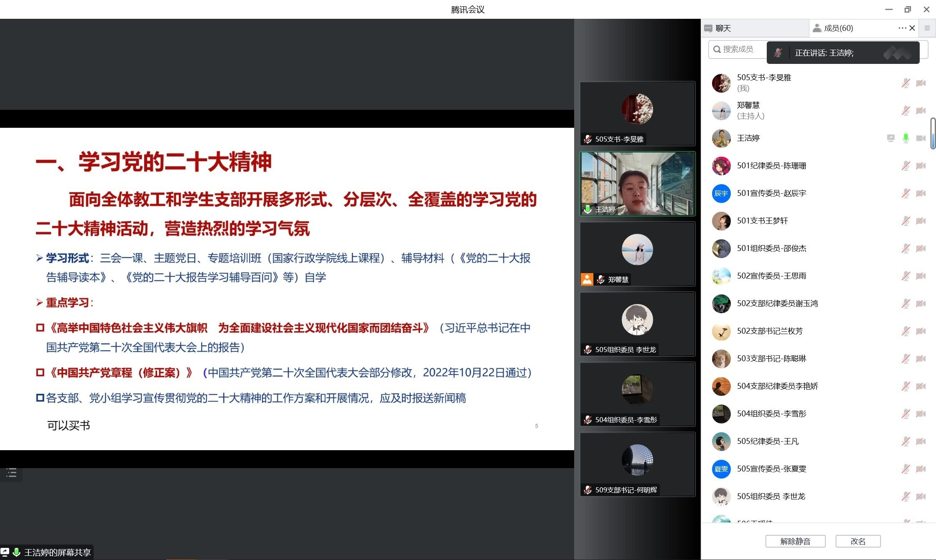This screenshot has height=560, width=936.
Task: Toggle microphone icon for 505支书-李旻雅
Action: pos(905,83)
